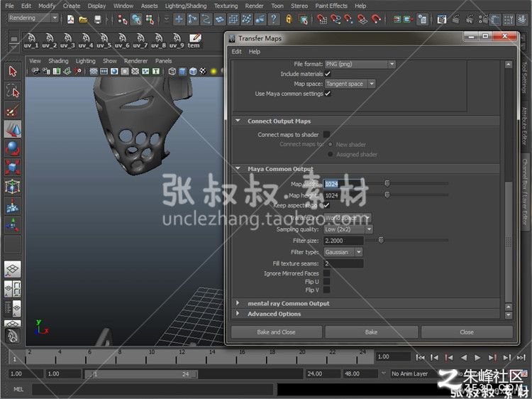
Task: Click the Filter size value field
Action: 343,241
